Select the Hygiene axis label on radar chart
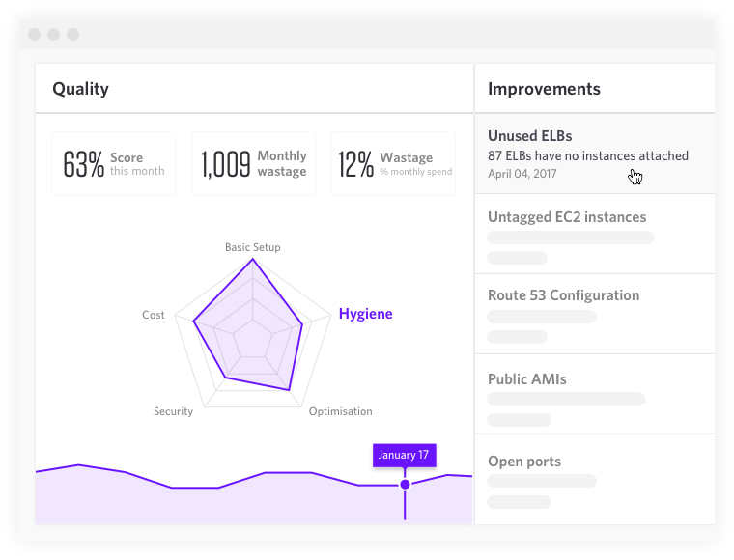The image size is (734, 560). tap(366, 314)
